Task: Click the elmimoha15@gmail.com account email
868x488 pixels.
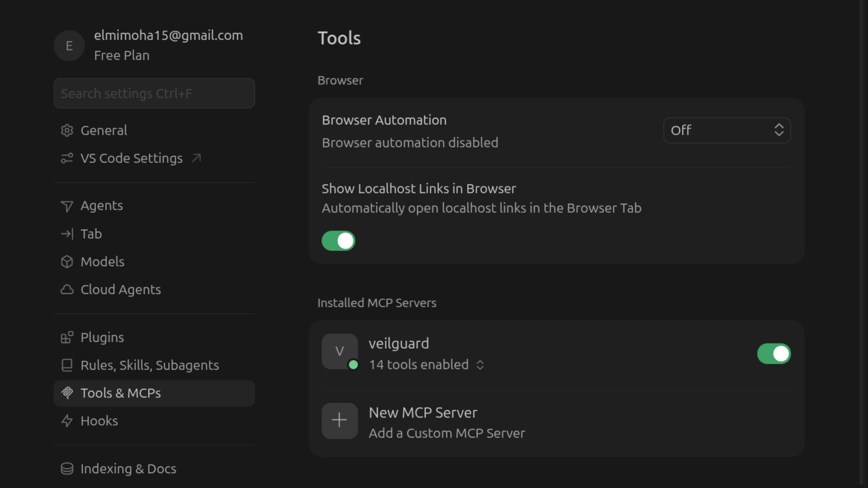Action: click(169, 35)
